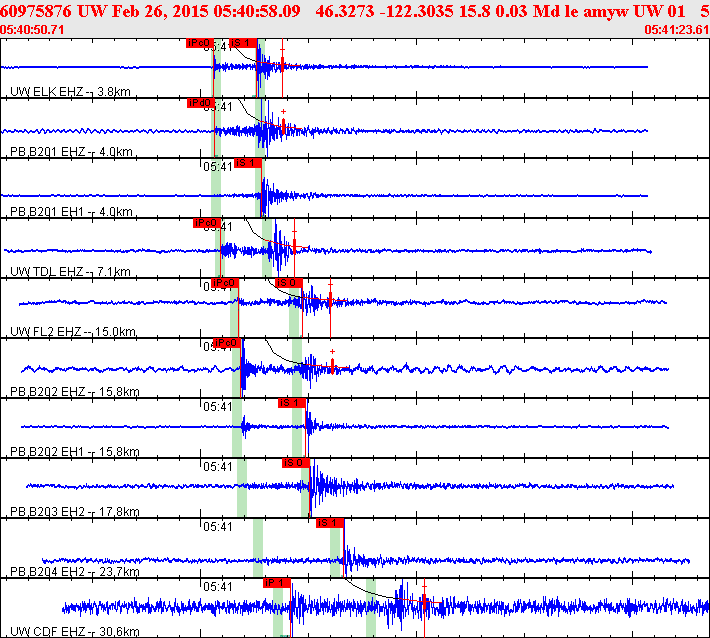Click the 05:41 time label in PB B202 EH1 row
Screen dimensions: 710x638
pos(217,407)
